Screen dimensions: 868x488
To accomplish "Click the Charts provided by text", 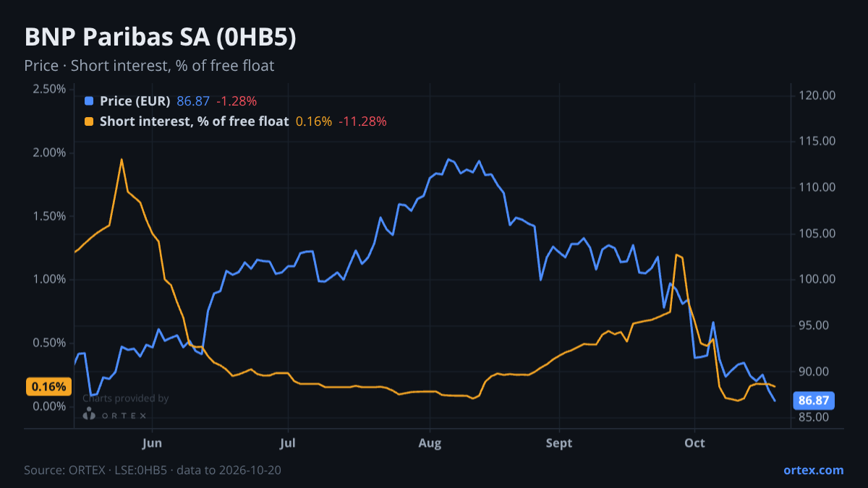I will pos(125,398).
